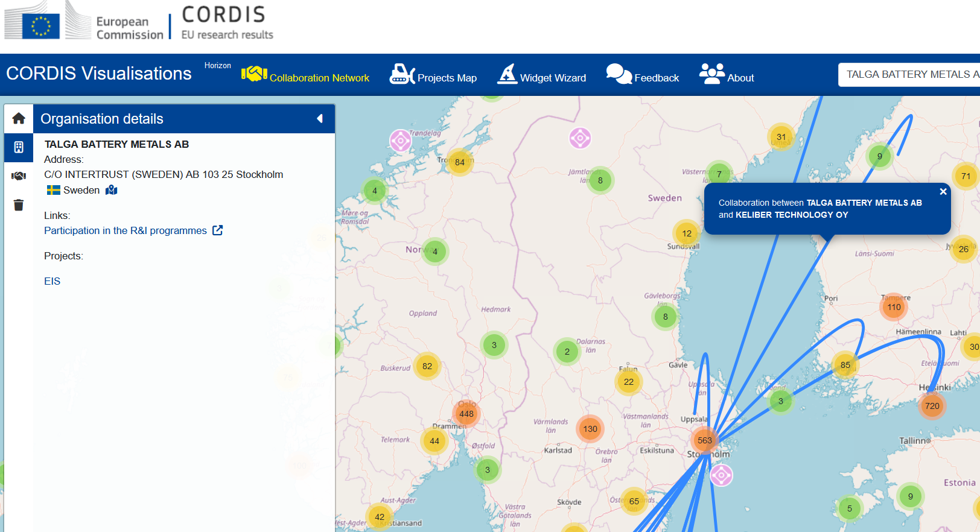Click the Dalarna cluster marker 2
Image resolution: width=980 pixels, height=532 pixels.
(x=567, y=352)
